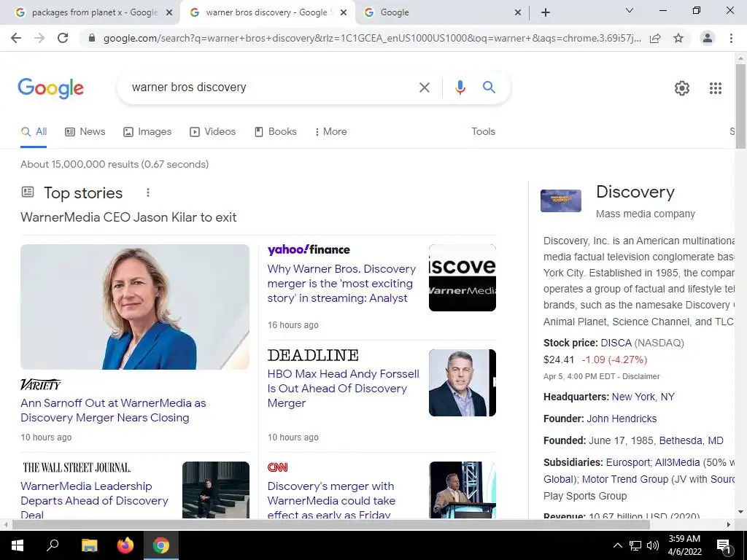View site security padlock info
The width and height of the screenshot is (747, 560).
coord(93,38)
